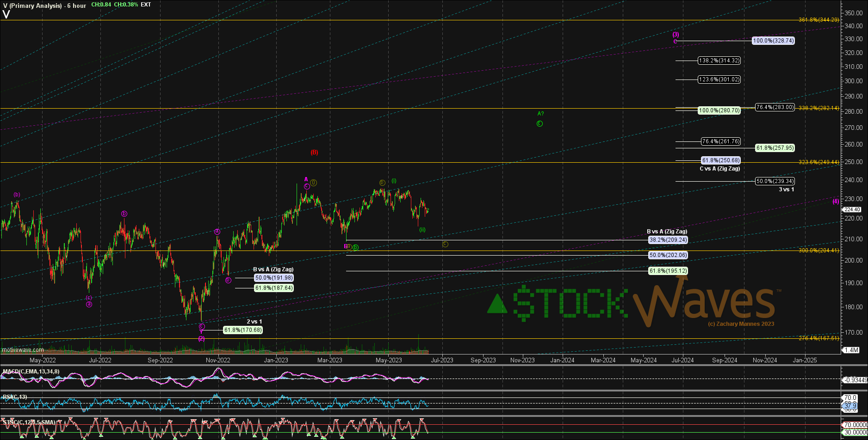Click the 50.0%(202.06) retracement label
This screenshot has width=868, height=440.
[668, 255]
